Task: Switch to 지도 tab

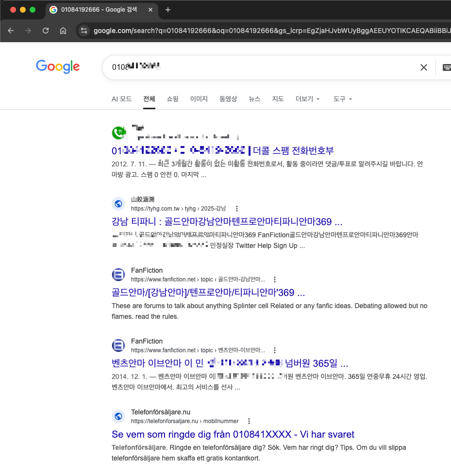Action: tap(278, 99)
